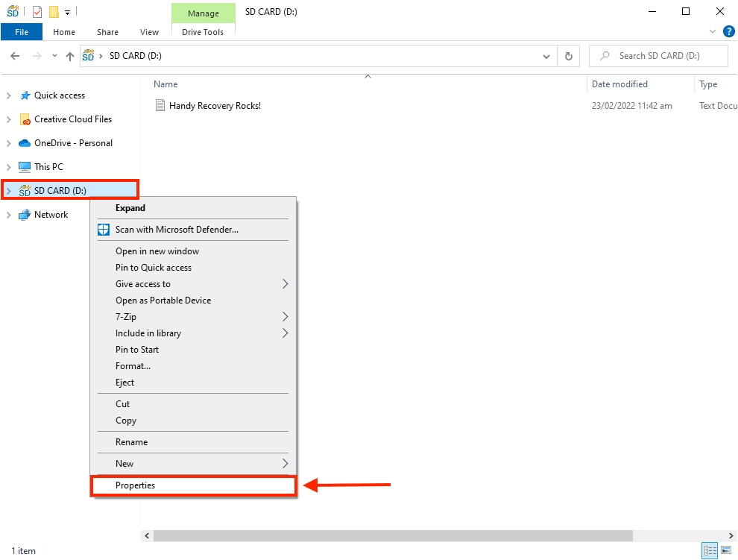This screenshot has width=738, height=560.
Task: Expand the Quick access tree node
Action: [8, 95]
